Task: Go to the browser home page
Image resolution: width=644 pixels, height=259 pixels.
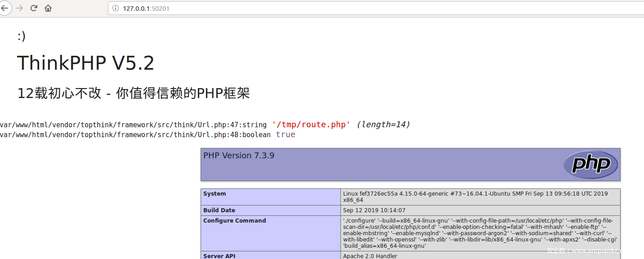Action: tap(48, 8)
